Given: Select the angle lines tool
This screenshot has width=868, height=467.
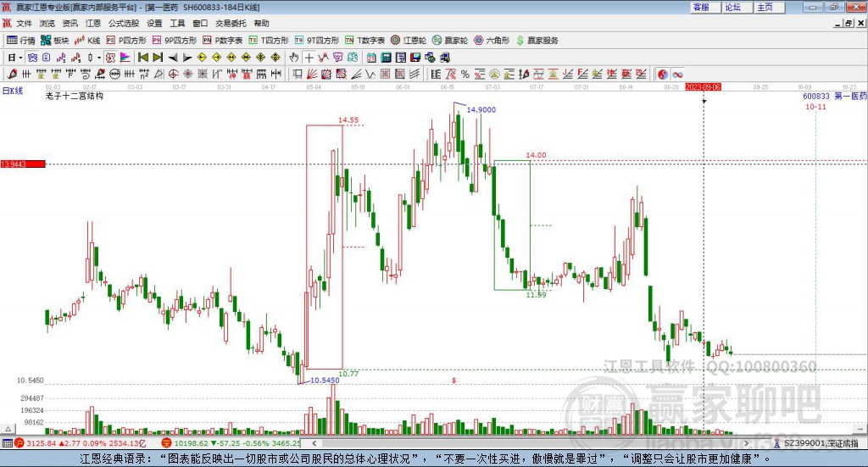Looking at the screenshot, I should click(356, 74).
